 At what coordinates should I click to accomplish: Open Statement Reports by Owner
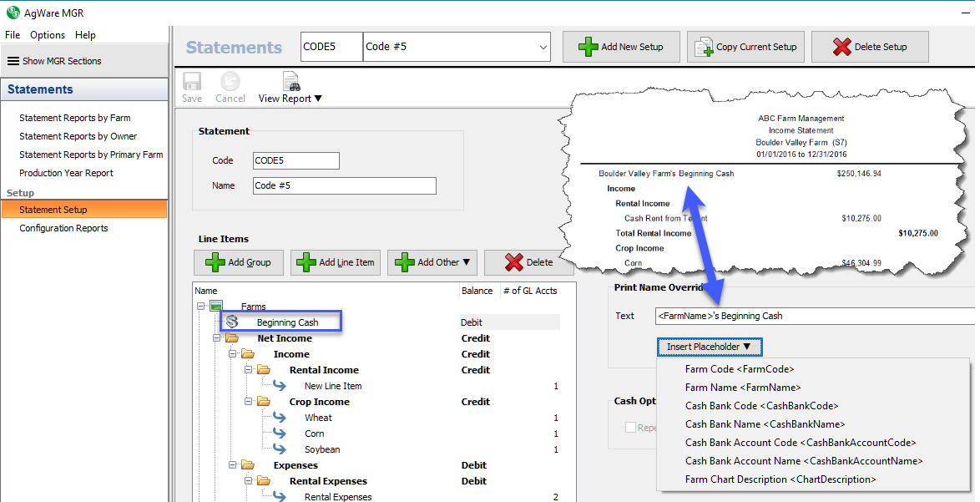click(78, 136)
